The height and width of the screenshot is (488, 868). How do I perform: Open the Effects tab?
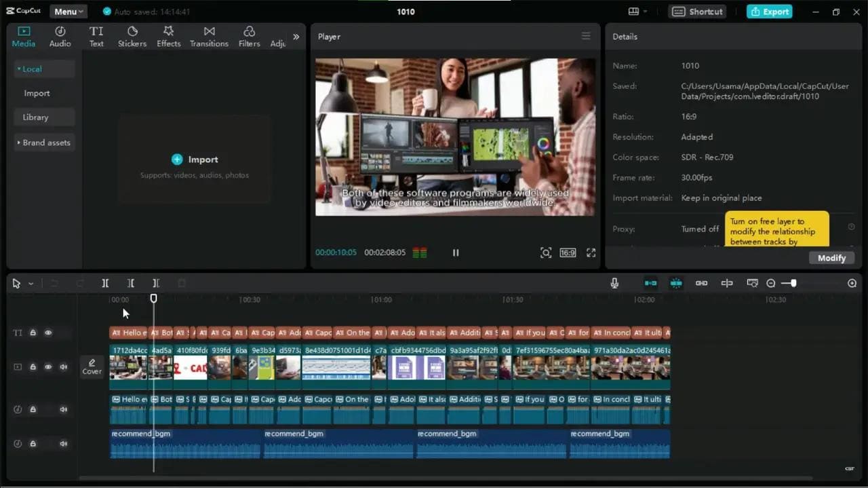click(169, 37)
